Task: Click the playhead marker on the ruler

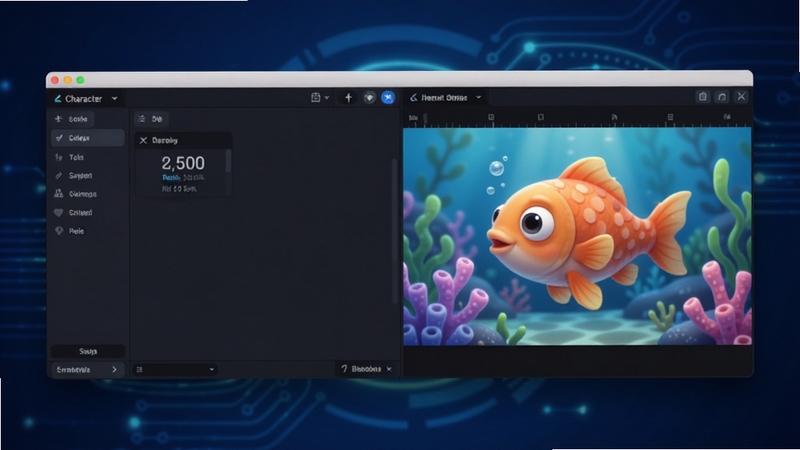Action: (425, 118)
